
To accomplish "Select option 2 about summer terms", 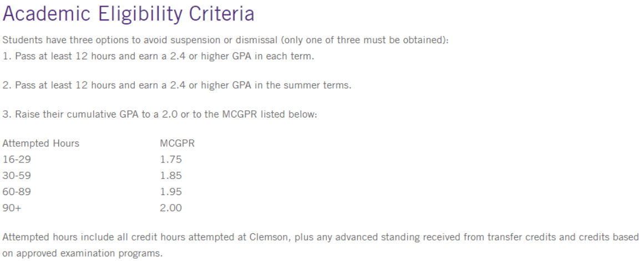I will tap(176, 85).
